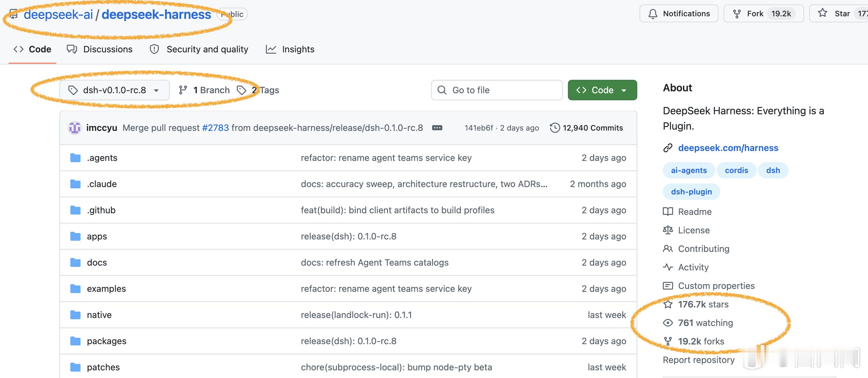
Task: Visit the deepseek.com/harness website link
Action: point(728,148)
